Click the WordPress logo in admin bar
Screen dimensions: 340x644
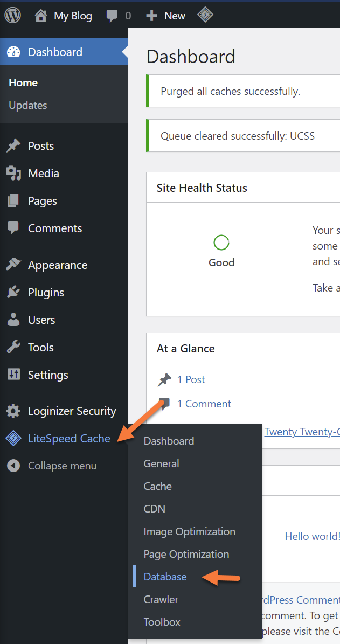(13, 16)
